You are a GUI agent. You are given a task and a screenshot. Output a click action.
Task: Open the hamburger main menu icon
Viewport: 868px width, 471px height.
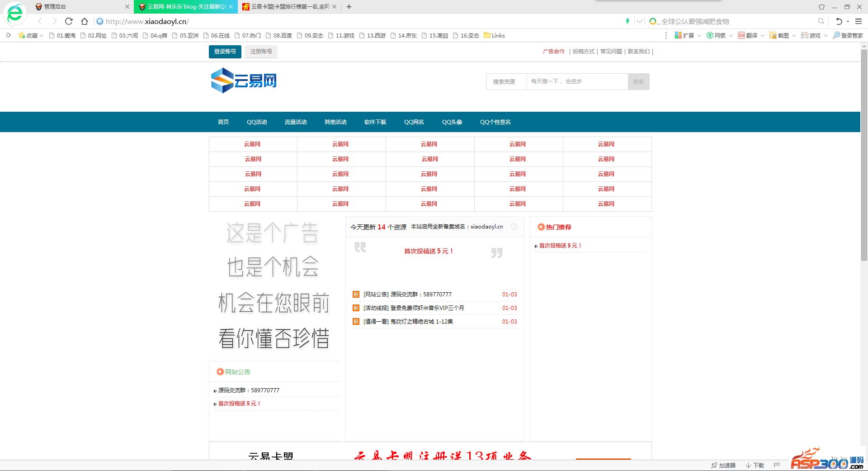(859, 21)
